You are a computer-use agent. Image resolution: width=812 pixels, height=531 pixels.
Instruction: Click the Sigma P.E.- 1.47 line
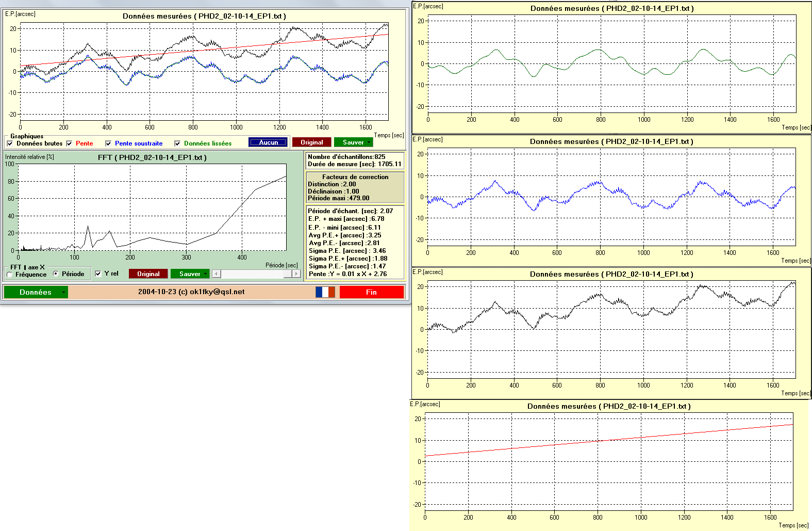coord(347,266)
